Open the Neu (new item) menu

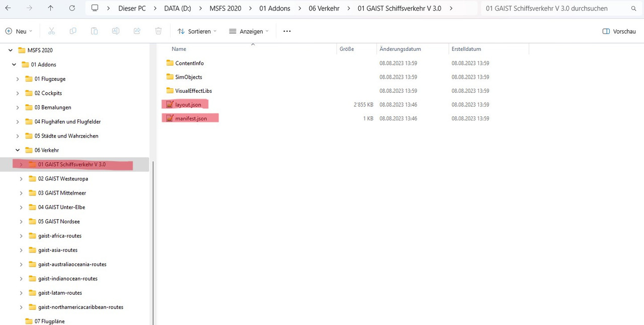click(19, 31)
